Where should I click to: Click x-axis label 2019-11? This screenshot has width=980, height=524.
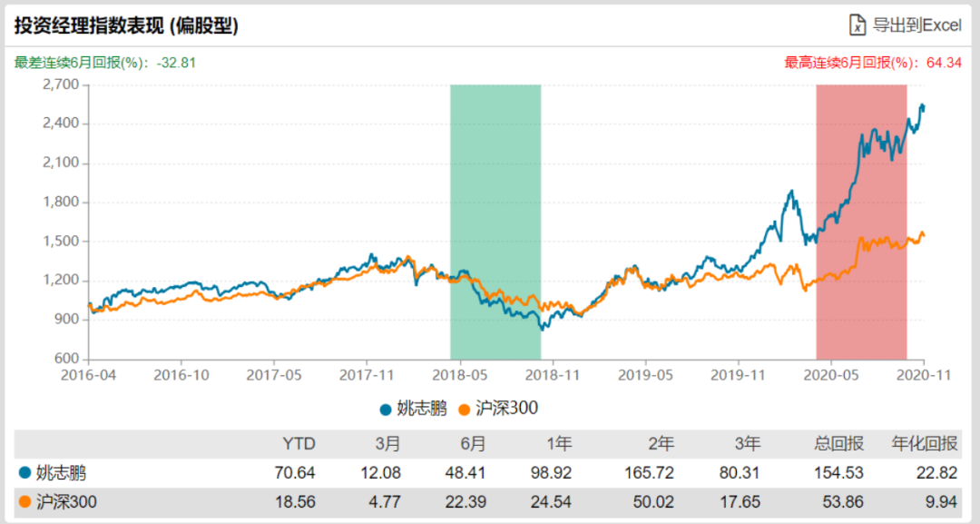738,375
